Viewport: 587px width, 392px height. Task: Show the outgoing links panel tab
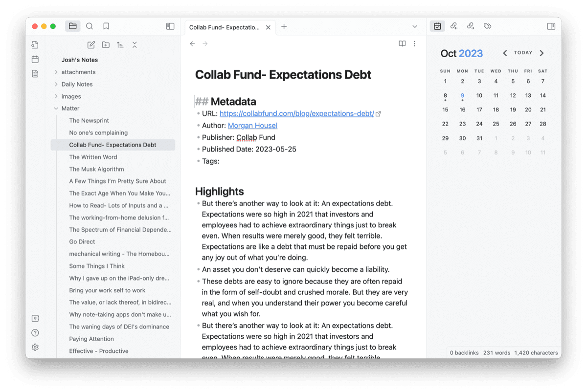(471, 26)
